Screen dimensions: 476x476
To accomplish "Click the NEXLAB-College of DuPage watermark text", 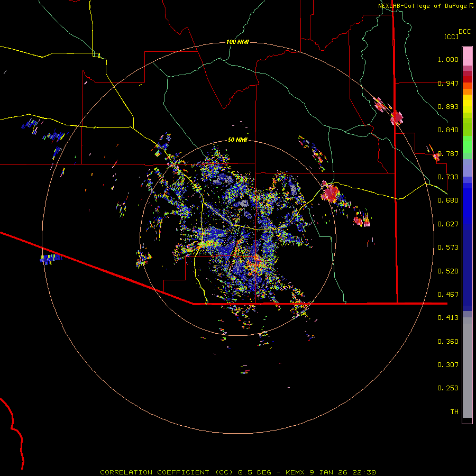I will point(426,6).
